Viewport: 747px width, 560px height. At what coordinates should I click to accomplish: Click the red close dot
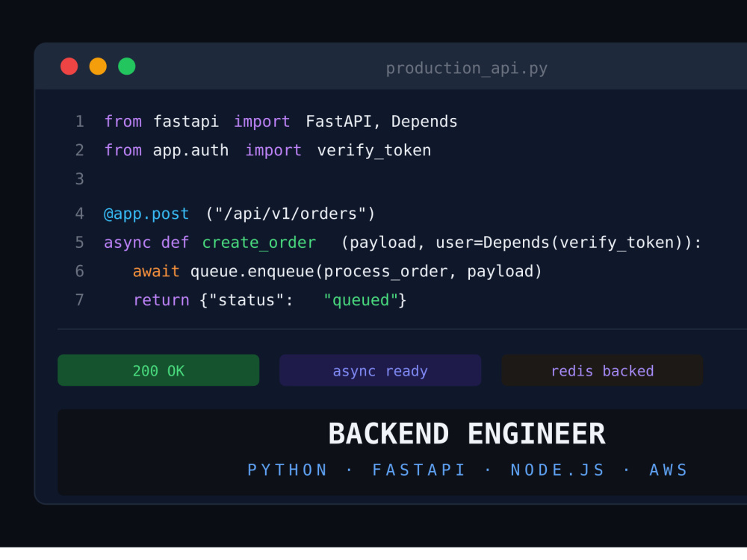pyautogui.click(x=69, y=66)
